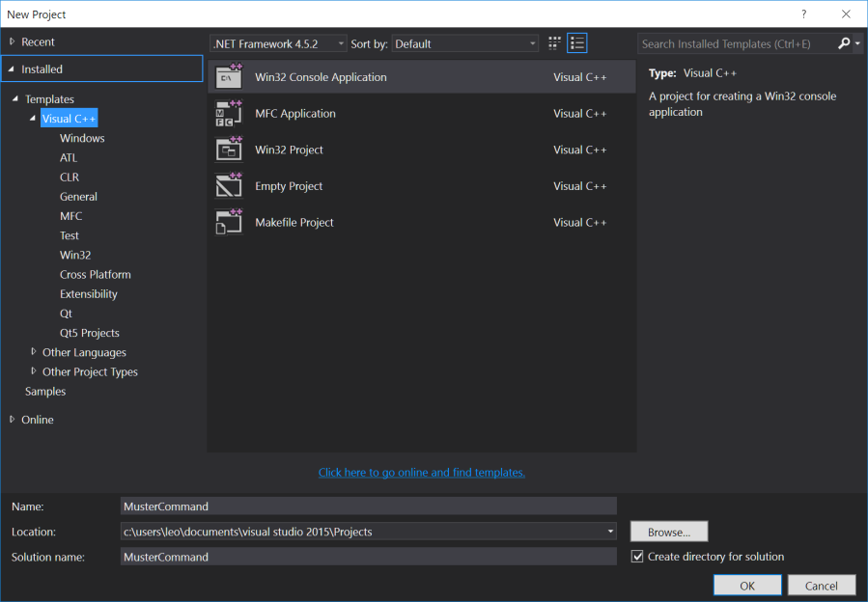
Task: Click the Empty Project template icon
Action: pos(229,186)
